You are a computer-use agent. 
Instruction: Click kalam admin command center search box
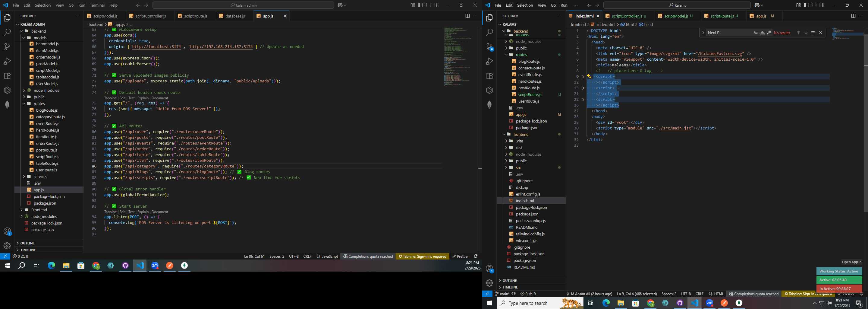click(x=243, y=5)
